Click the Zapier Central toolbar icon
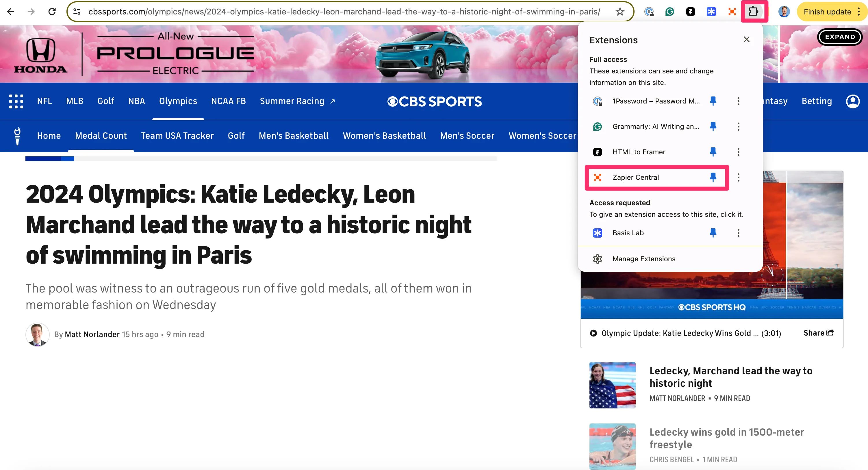The image size is (868, 470). coord(732,12)
